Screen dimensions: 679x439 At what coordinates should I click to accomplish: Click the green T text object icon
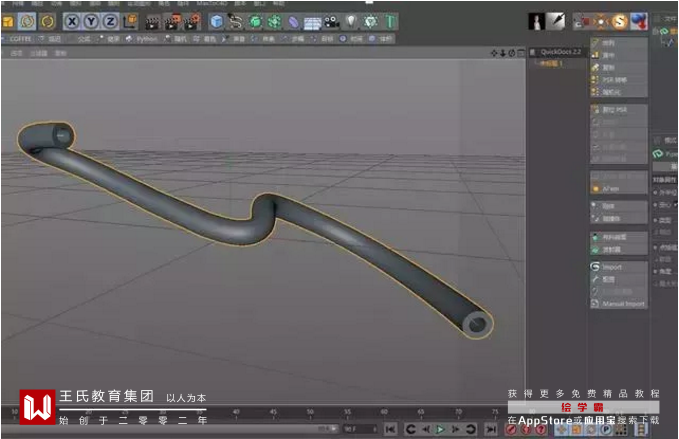tap(390, 22)
